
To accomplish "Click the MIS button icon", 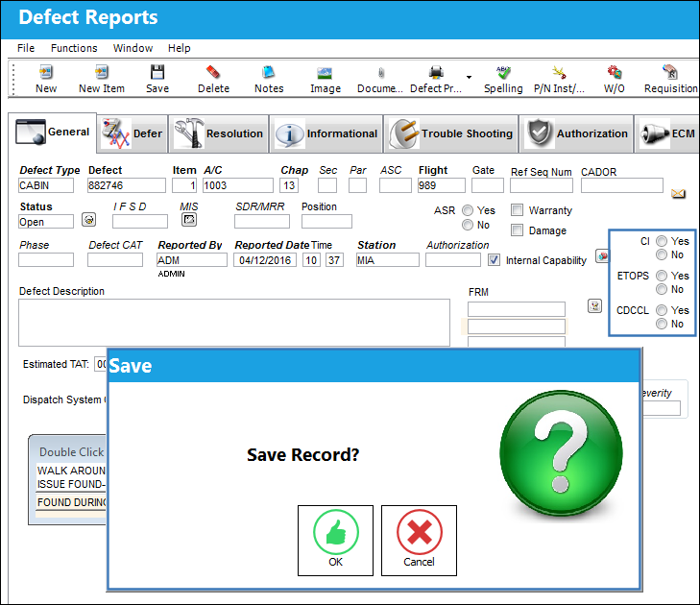I will click(x=189, y=220).
